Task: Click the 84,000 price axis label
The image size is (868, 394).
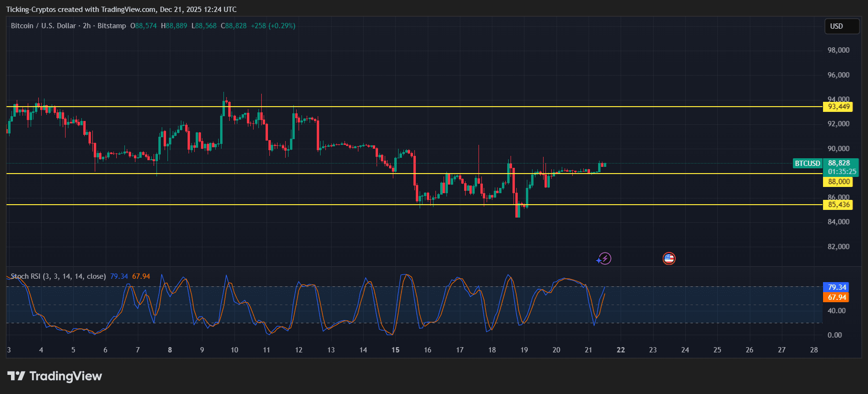Action: pos(838,222)
